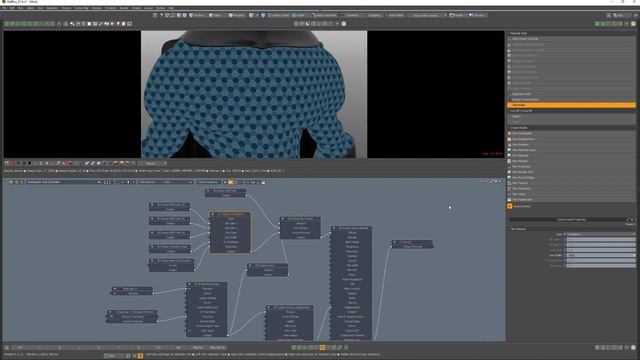Select the orange-outlined node's title bar

click(x=231, y=214)
